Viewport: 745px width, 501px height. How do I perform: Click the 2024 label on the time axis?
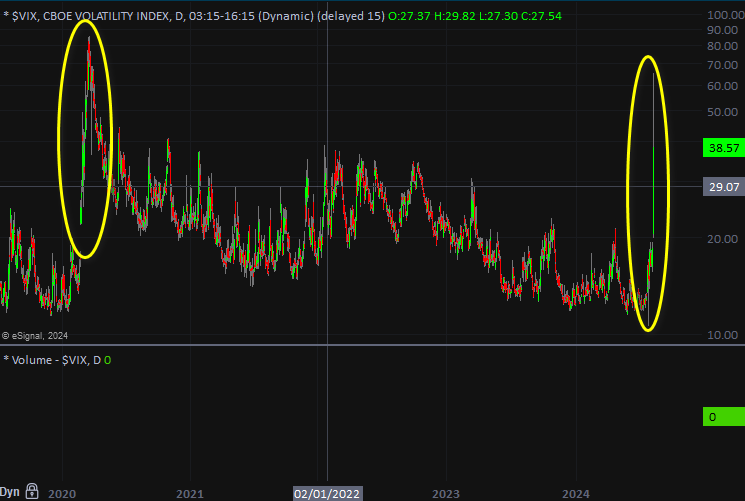point(576,494)
